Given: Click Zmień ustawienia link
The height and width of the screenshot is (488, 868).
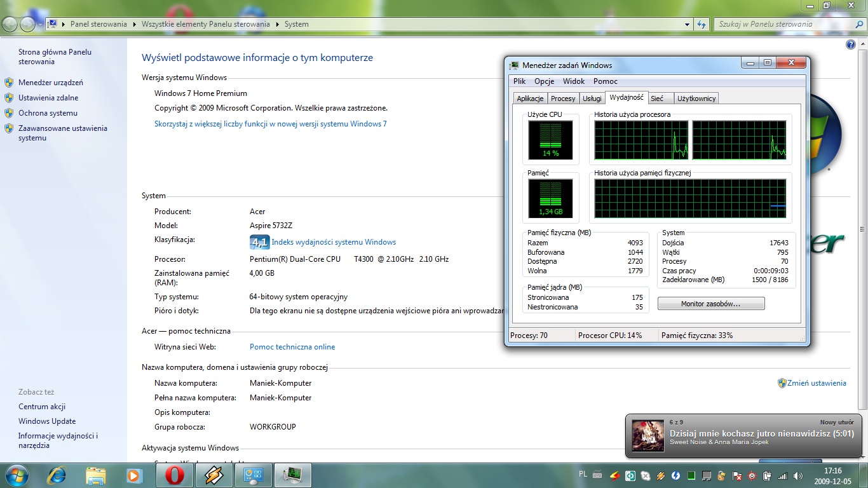Looking at the screenshot, I should point(817,383).
